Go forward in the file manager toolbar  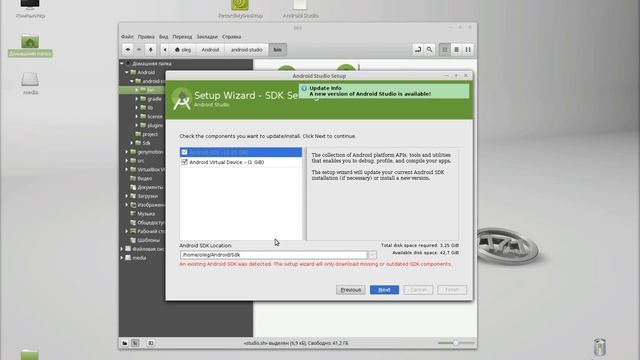pyautogui.click(x=139, y=49)
